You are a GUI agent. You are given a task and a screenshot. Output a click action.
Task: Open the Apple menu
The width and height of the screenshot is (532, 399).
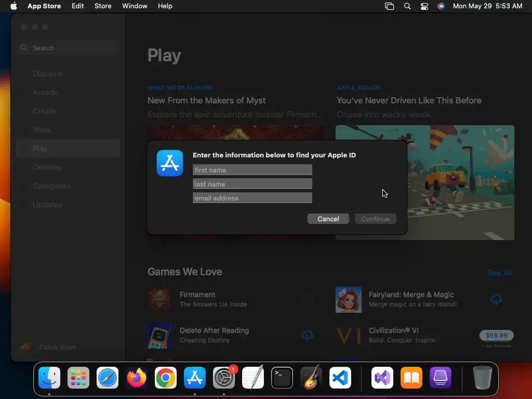click(x=14, y=6)
